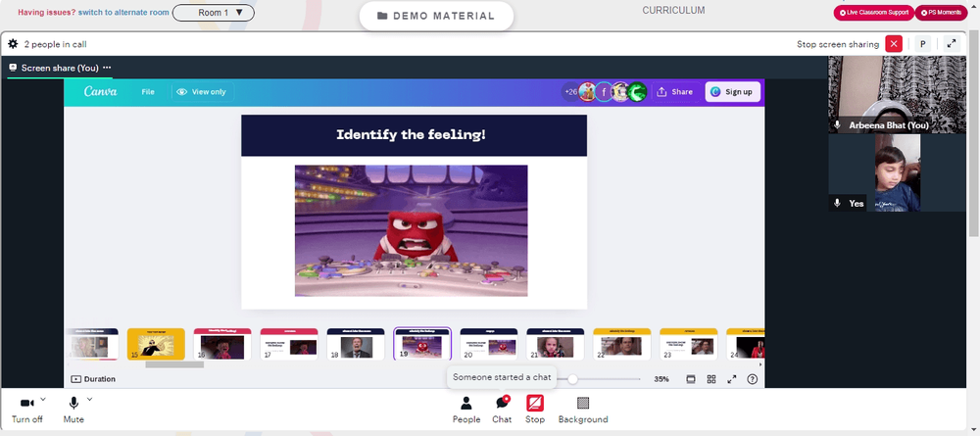Open the call settings gear
980x436 pixels.
[13, 44]
